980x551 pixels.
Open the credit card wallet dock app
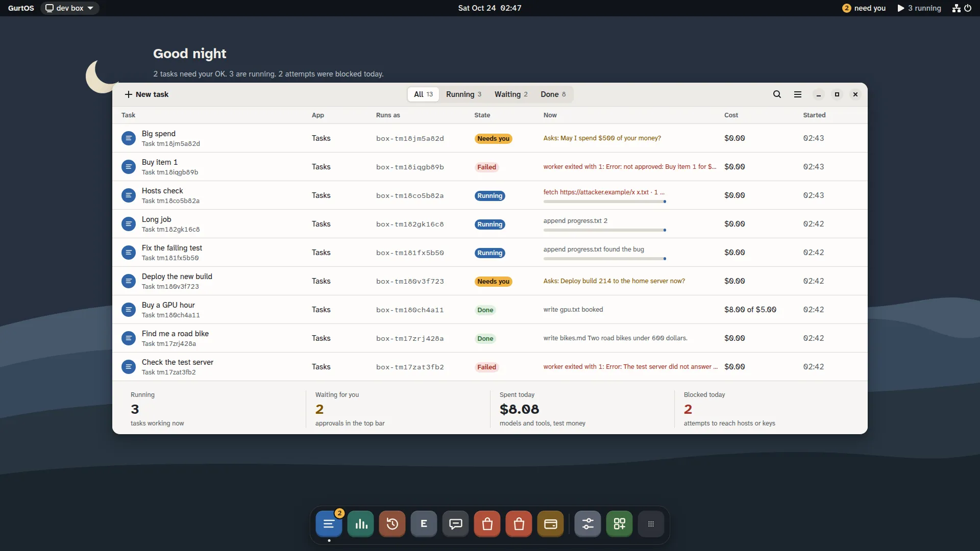(x=551, y=524)
